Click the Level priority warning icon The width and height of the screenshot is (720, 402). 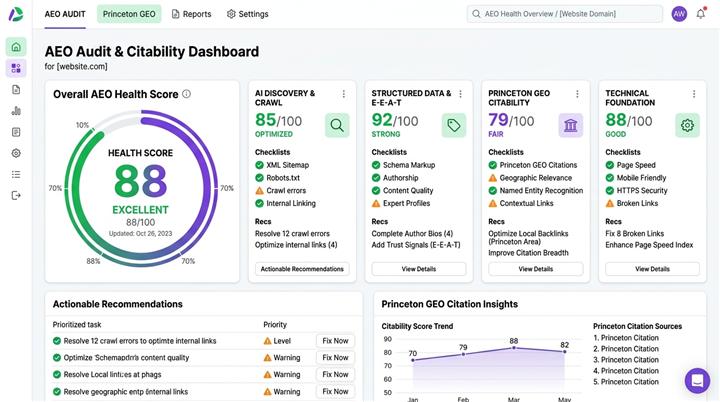[x=268, y=341]
